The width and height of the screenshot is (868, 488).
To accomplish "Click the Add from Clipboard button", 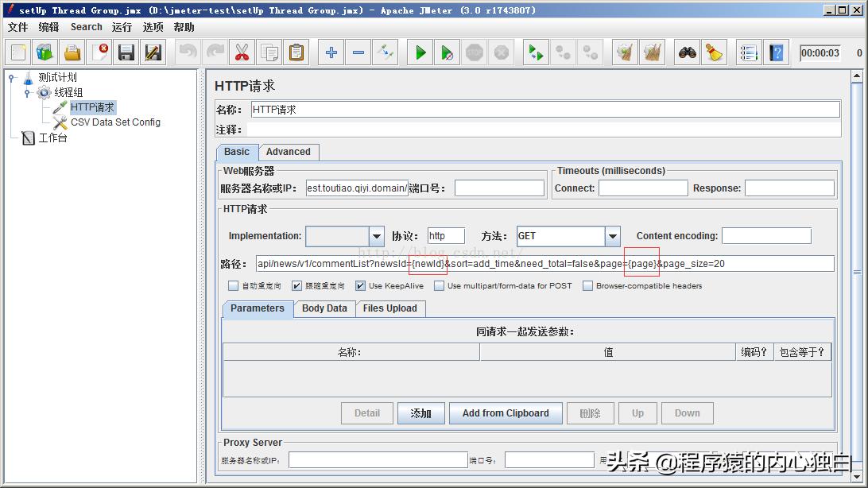I will (x=506, y=413).
